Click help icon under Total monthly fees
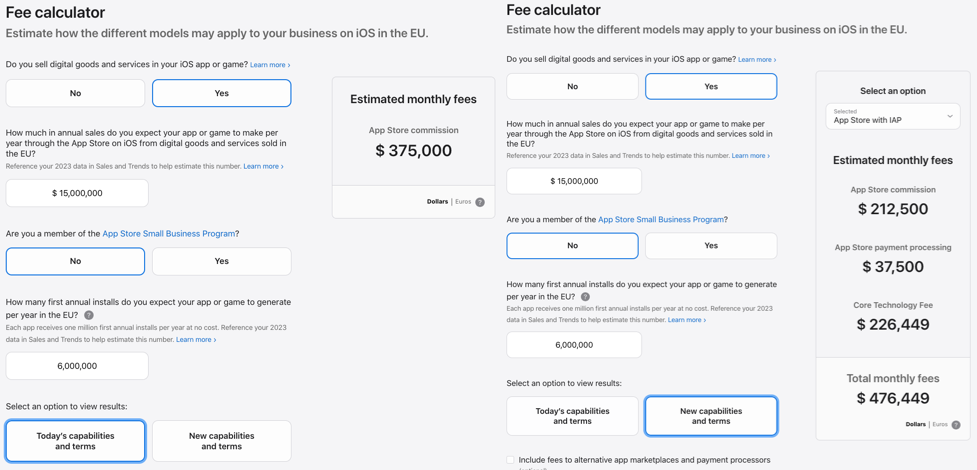The height and width of the screenshot is (470, 977). tap(956, 425)
